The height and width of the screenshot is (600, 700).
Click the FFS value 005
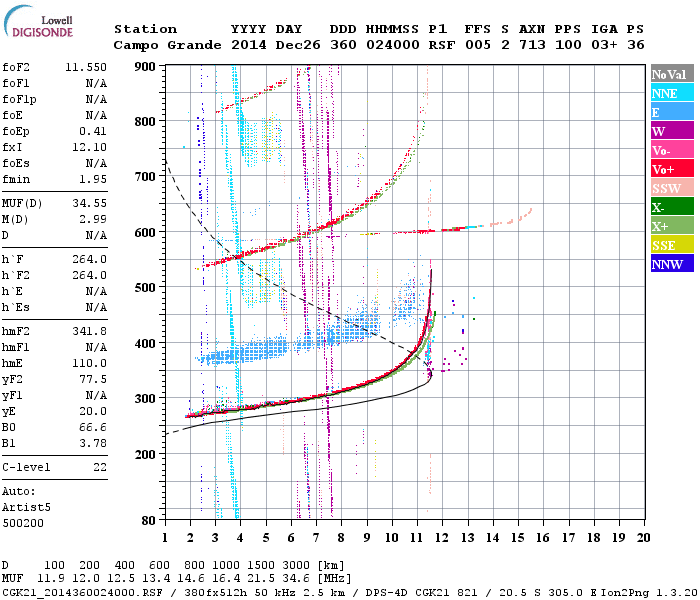(x=478, y=45)
